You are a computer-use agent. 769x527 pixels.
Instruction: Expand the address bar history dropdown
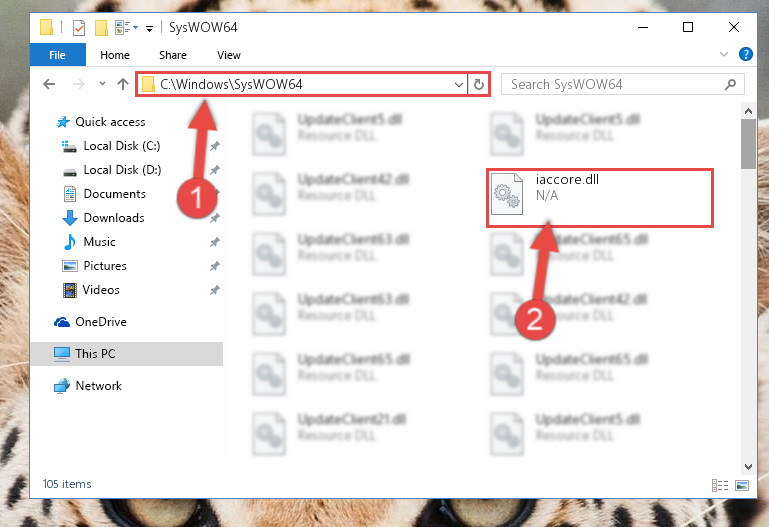pos(459,84)
